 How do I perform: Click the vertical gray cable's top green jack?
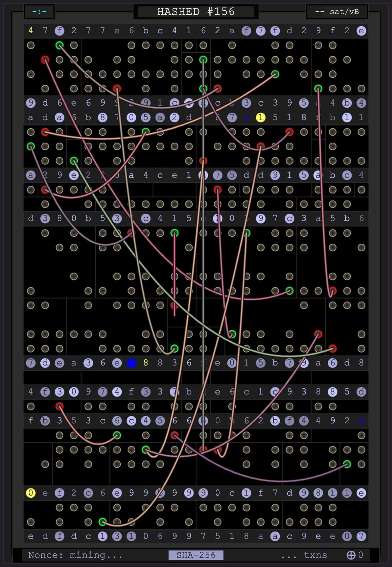pyautogui.click(x=203, y=60)
